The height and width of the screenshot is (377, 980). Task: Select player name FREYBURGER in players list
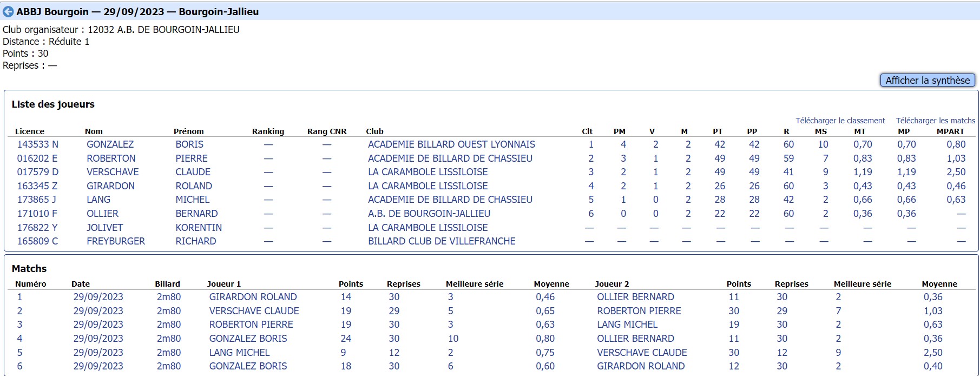tap(116, 241)
